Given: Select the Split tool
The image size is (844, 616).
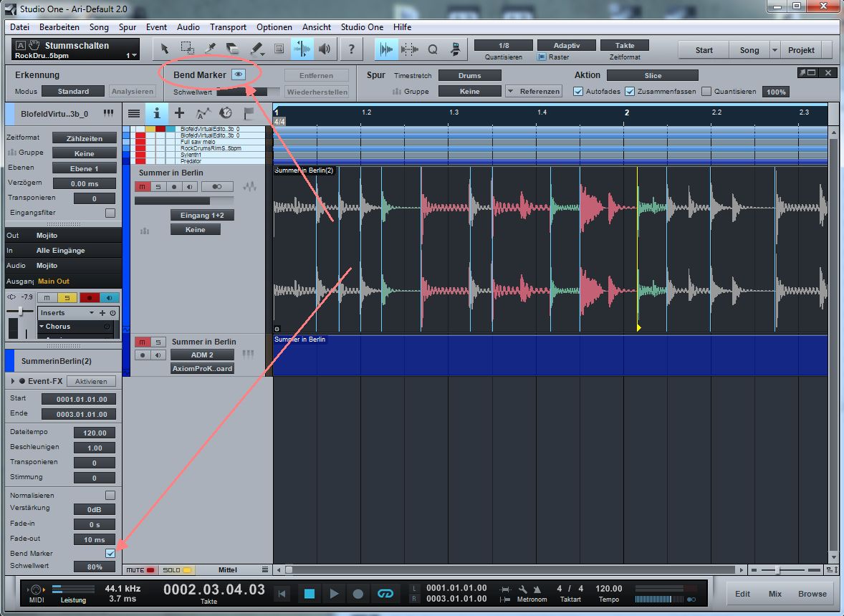Looking at the screenshot, I should (x=211, y=49).
